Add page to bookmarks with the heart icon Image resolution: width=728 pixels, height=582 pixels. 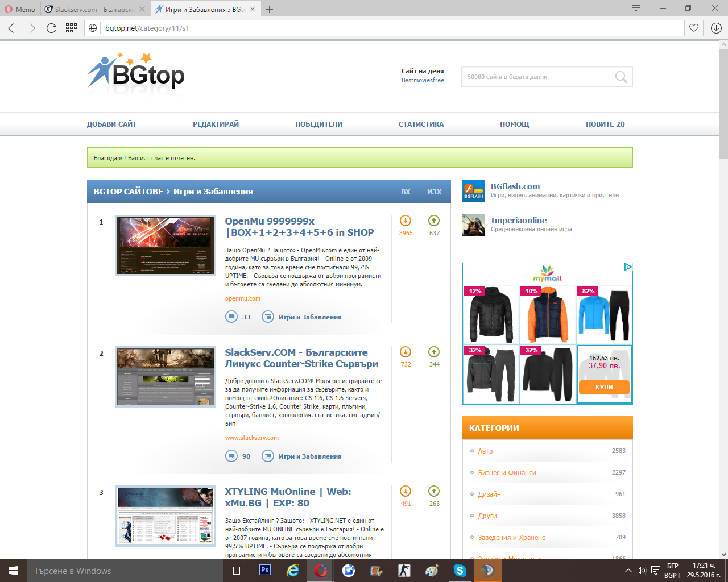pyautogui.click(x=694, y=28)
